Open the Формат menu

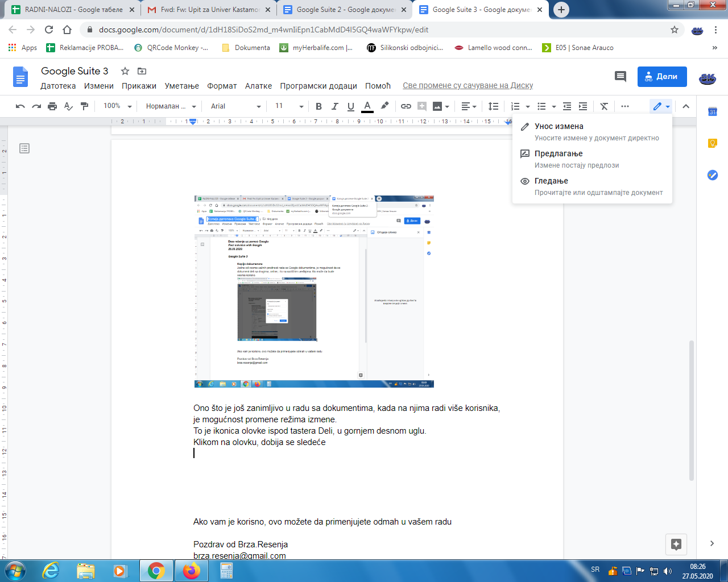(x=222, y=86)
